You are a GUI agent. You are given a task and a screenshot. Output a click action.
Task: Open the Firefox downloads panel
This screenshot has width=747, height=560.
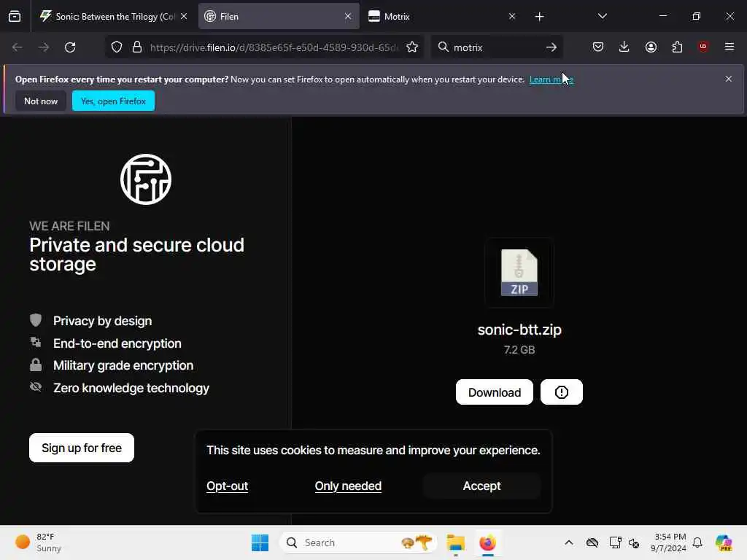624,47
